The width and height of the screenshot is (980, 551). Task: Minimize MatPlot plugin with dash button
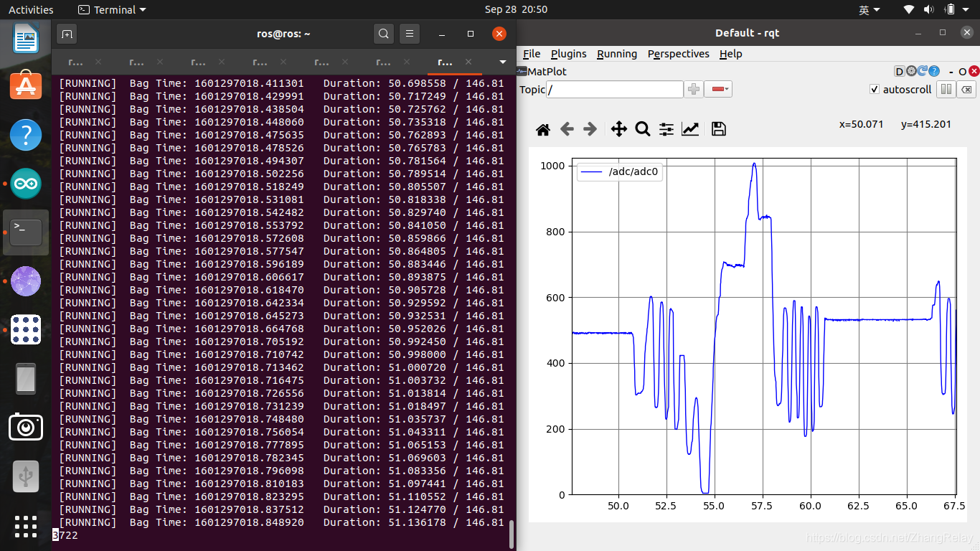pos(951,72)
